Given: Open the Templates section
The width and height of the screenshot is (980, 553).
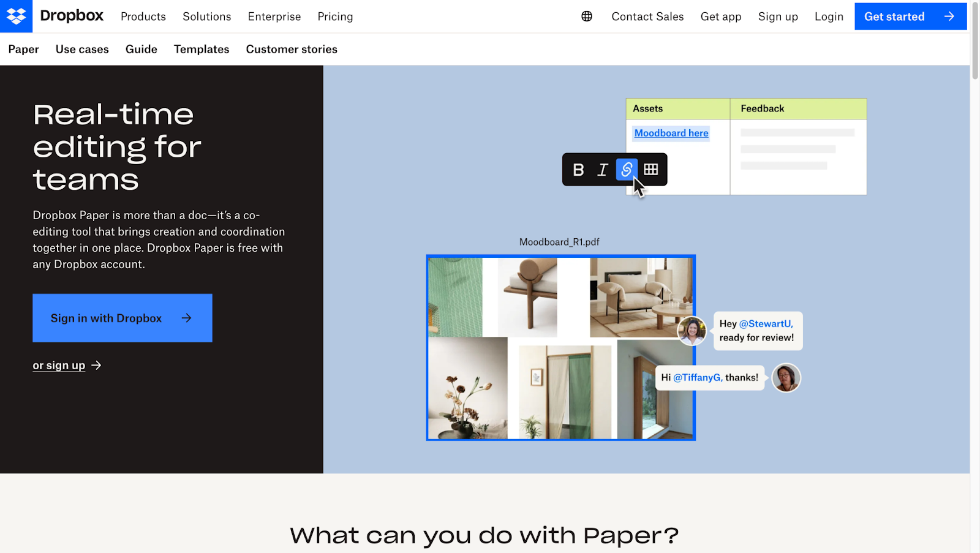Looking at the screenshot, I should [x=202, y=49].
